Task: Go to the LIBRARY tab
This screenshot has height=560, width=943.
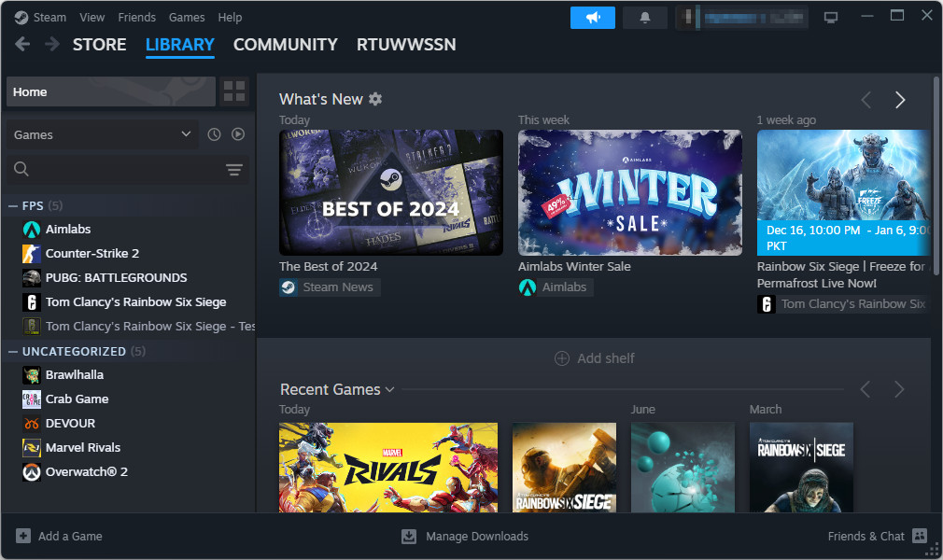Action: 180,45
